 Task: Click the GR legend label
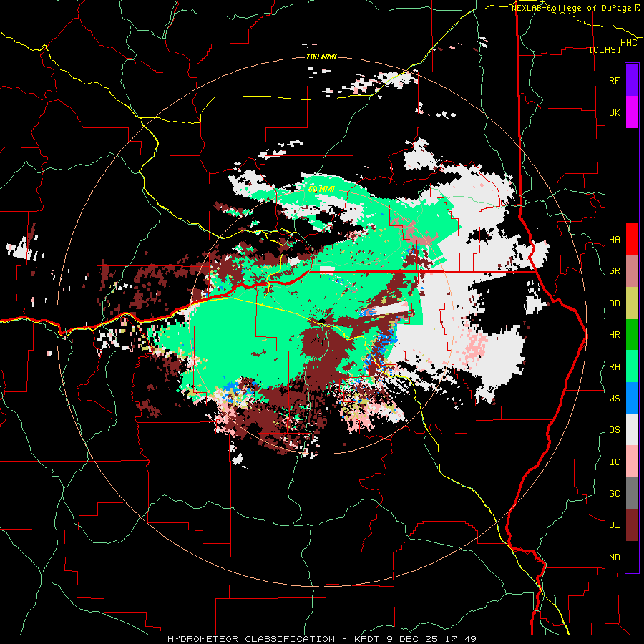(x=614, y=271)
